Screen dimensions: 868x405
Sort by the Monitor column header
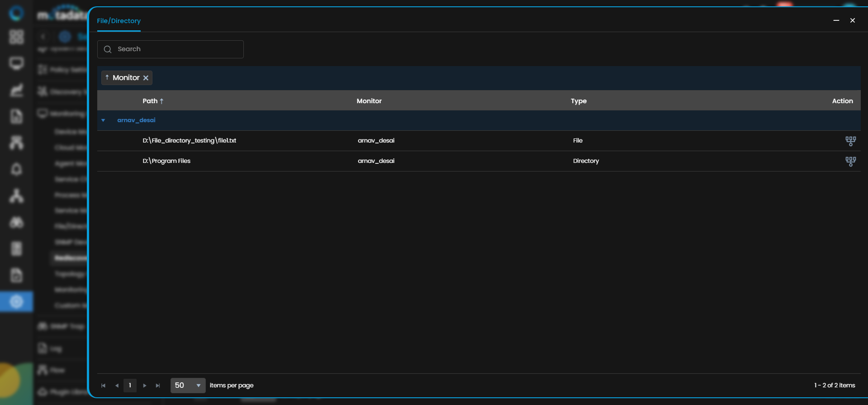[369, 101]
